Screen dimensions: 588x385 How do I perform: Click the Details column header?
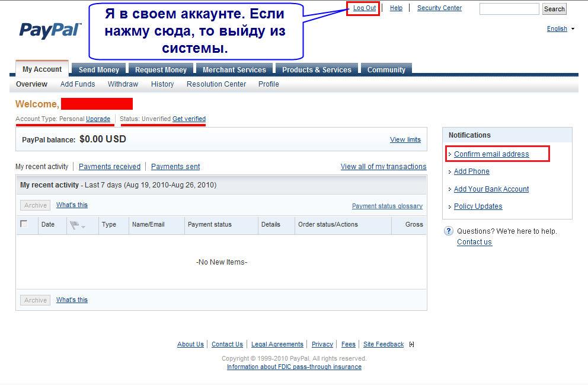pos(271,224)
